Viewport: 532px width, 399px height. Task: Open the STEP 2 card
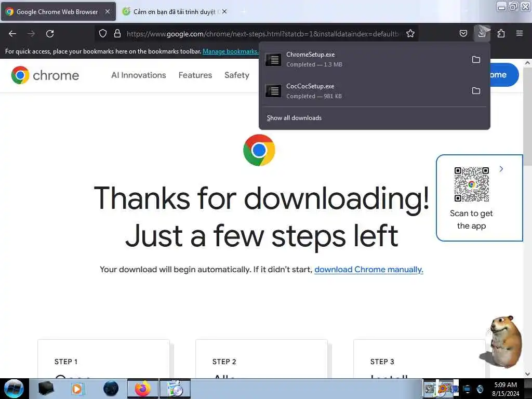coord(262,358)
